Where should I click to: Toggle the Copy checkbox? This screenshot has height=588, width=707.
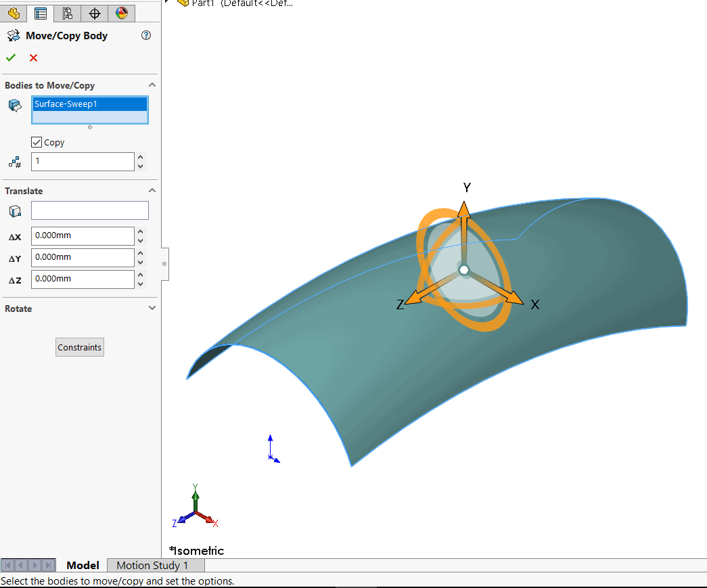coord(37,142)
